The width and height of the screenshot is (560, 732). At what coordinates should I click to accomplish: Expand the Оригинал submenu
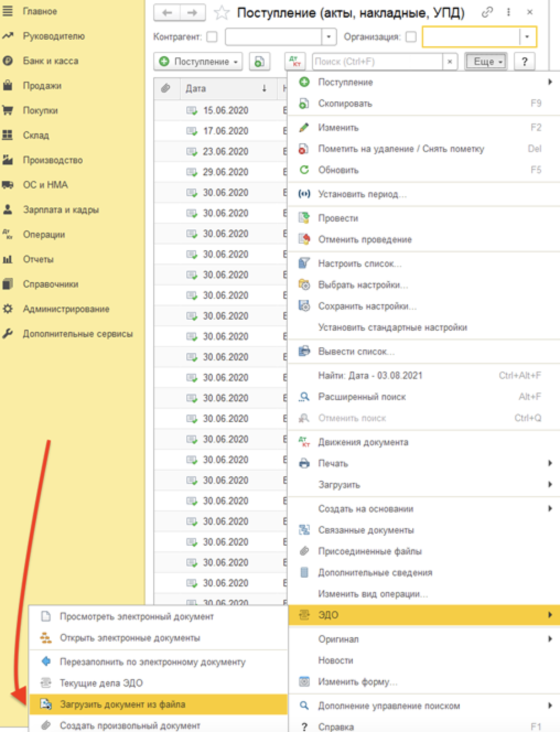coord(423,639)
